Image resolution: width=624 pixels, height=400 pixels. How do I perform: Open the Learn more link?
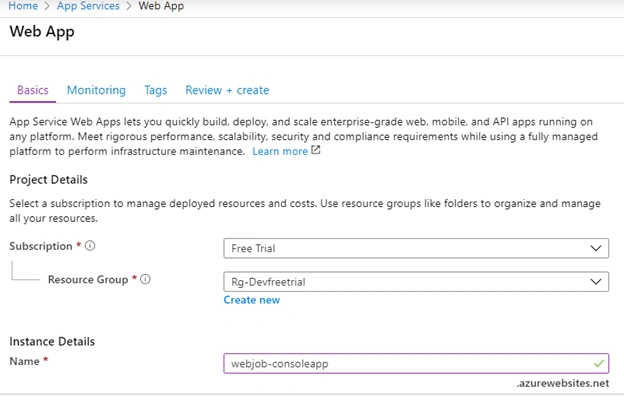coord(280,151)
